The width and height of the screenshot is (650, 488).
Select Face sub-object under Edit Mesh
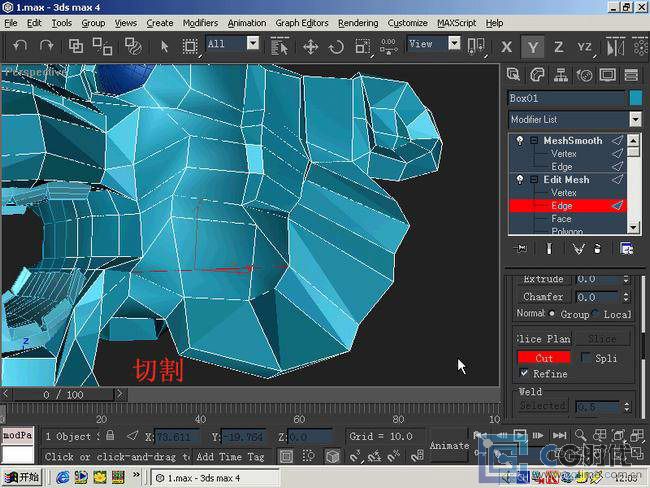561,219
